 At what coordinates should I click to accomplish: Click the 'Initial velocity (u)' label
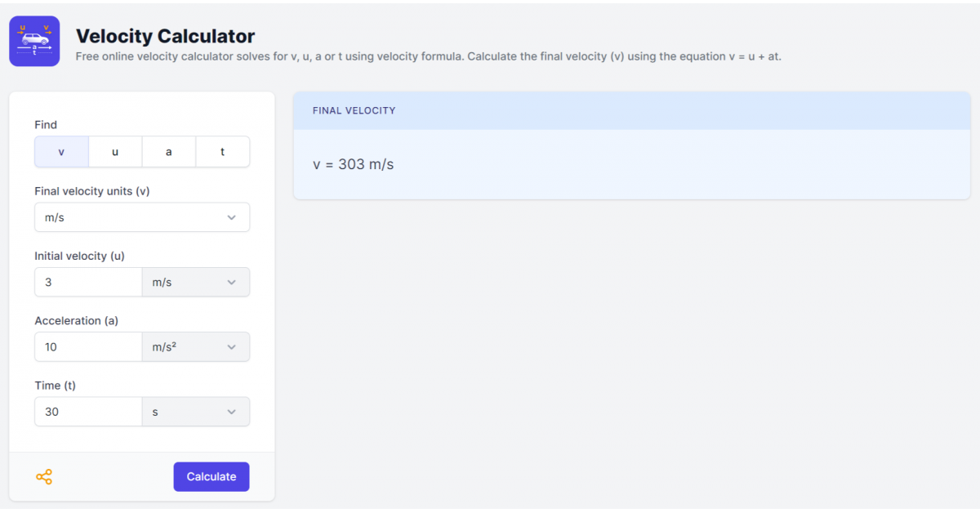[x=79, y=256]
